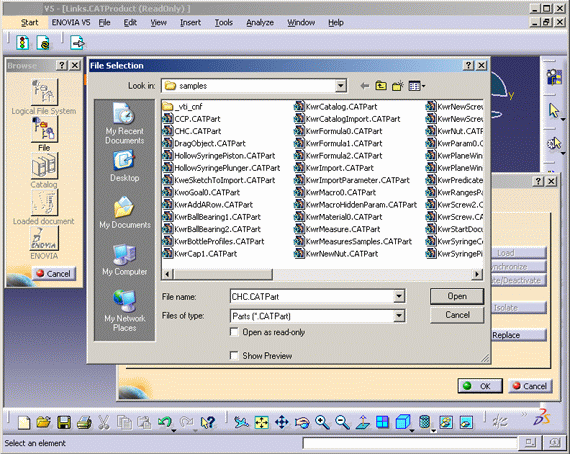
Task: Click Cancel in the Links dialog
Action: tap(530, 386)
